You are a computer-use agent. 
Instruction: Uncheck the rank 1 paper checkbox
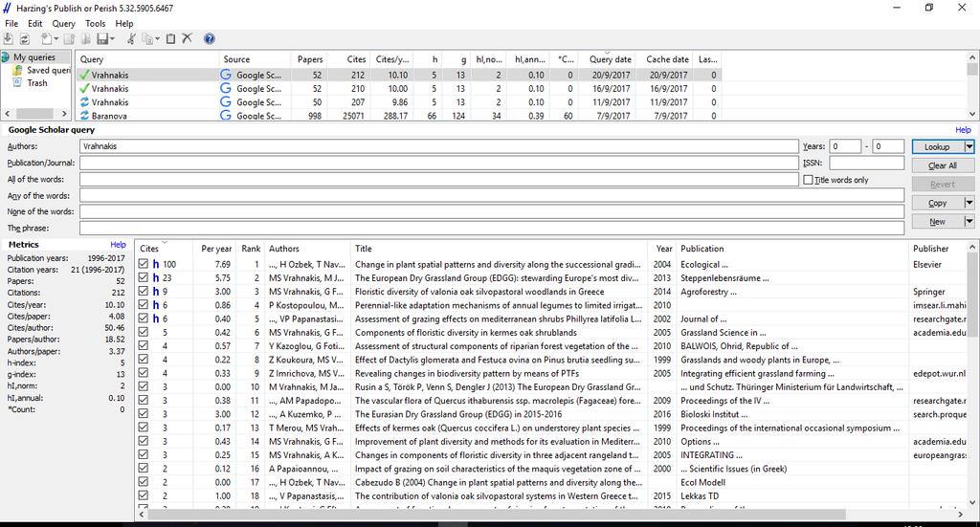(x=144, y=264)
